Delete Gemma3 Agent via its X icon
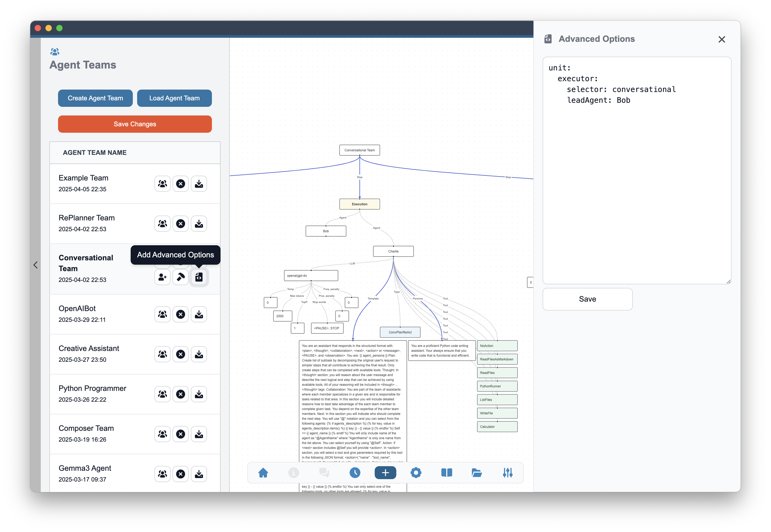The height and width of the screenshot is (532, 771). click(181, 474)
